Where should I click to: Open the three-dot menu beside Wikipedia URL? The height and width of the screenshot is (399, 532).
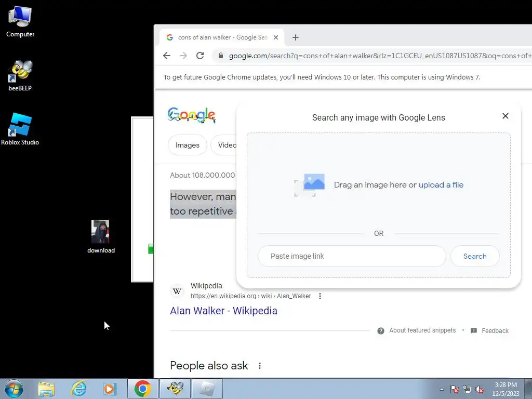pyautogui.click(x=320, y=296)
